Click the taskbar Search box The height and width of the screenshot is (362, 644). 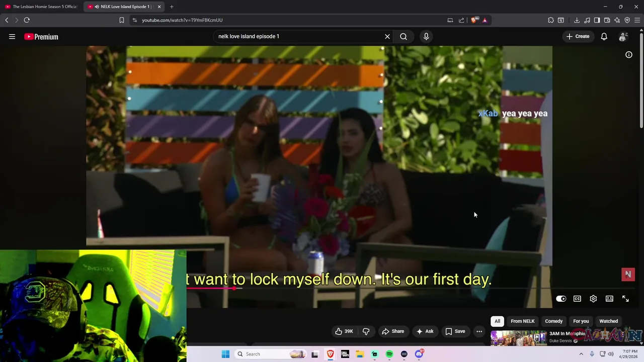pyautogui.click(x=270, y=354)
